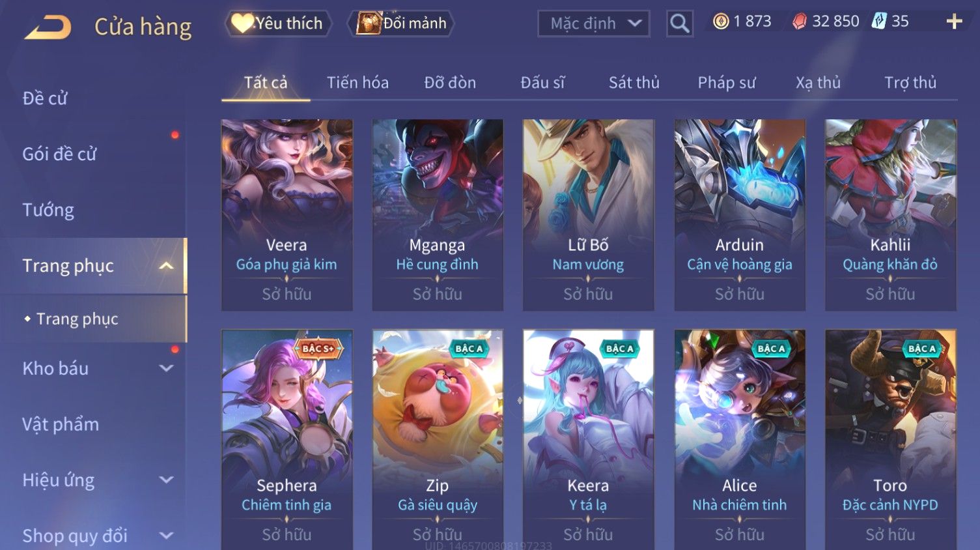Select the Veera Góa phụ giả kim skin card
Image resolution: width=980 pixels, height=550 pixels.
coord(287,214)
